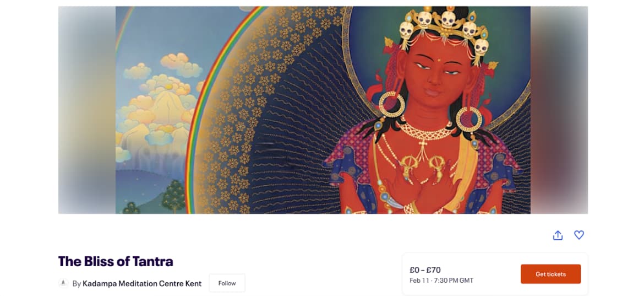Screen dimensions: 644x296
Task: Like the event with the heart icon
Action: point(578,235)
